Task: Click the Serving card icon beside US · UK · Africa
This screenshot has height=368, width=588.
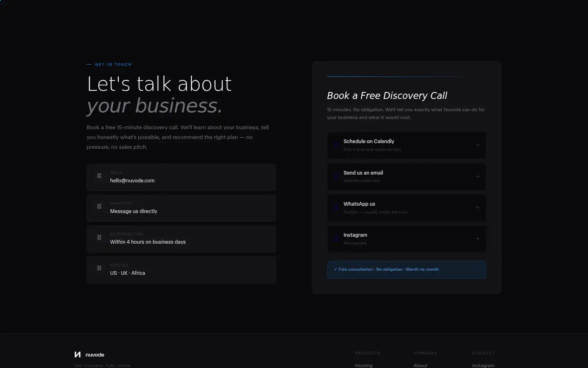Action: tap(99, 268)
